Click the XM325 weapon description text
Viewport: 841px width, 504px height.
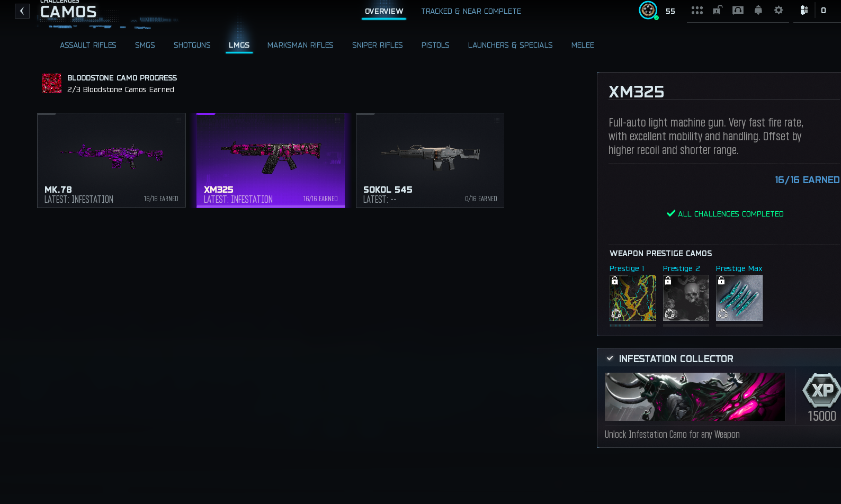coord(706,137)
